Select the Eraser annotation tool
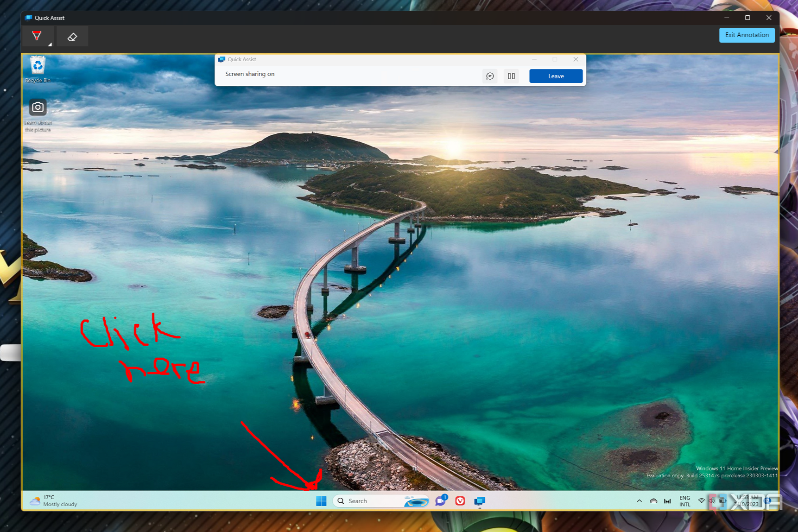The width and height of the screenshot is (798, 532). click(72, 36)
